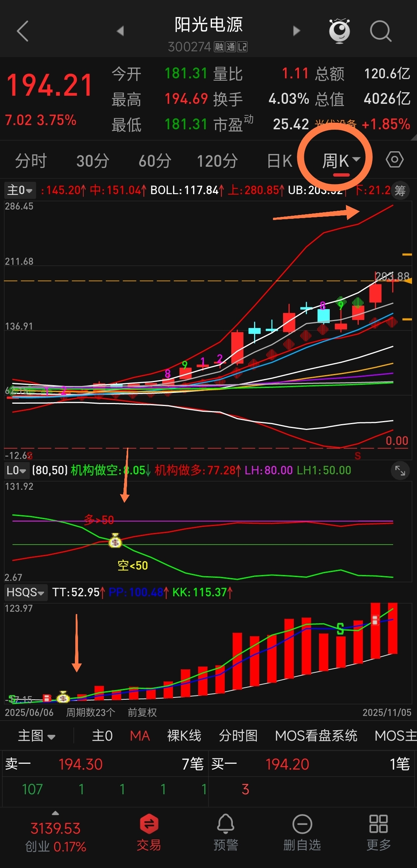Image resolution: width=417 pixels, height=868 pixels.
Task: Select 60分 timeframe tab
Action: coord(155,161)
